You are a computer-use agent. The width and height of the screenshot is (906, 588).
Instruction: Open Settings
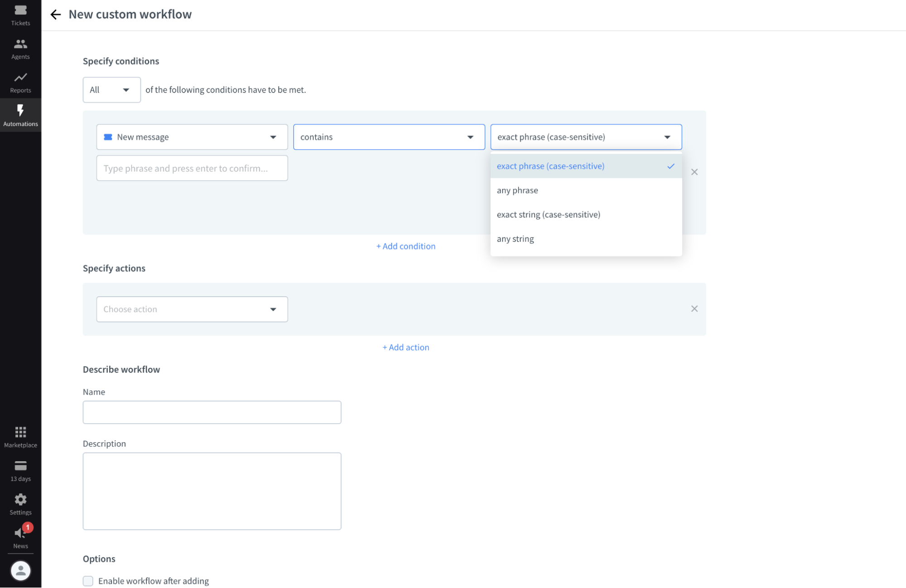(20, 503)
